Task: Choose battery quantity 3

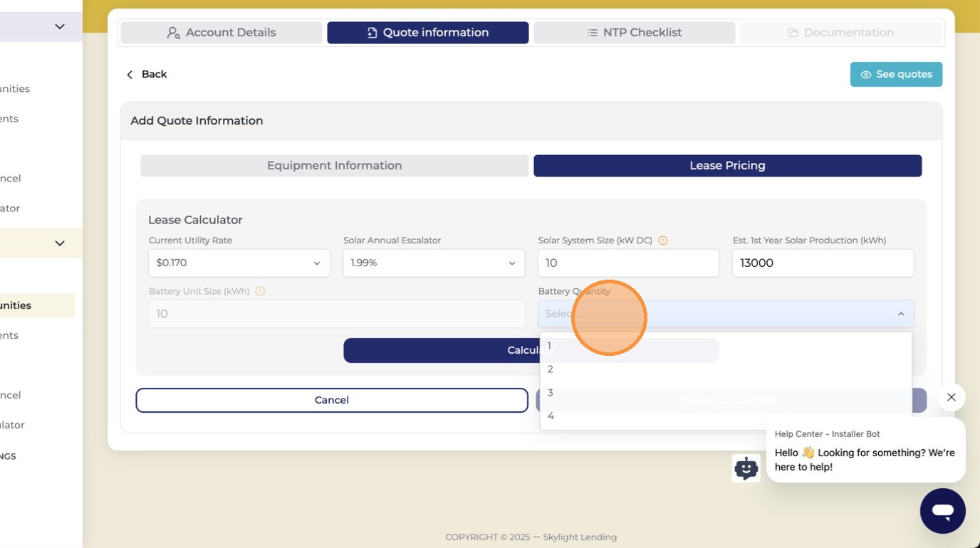Action: coord(726,393)
